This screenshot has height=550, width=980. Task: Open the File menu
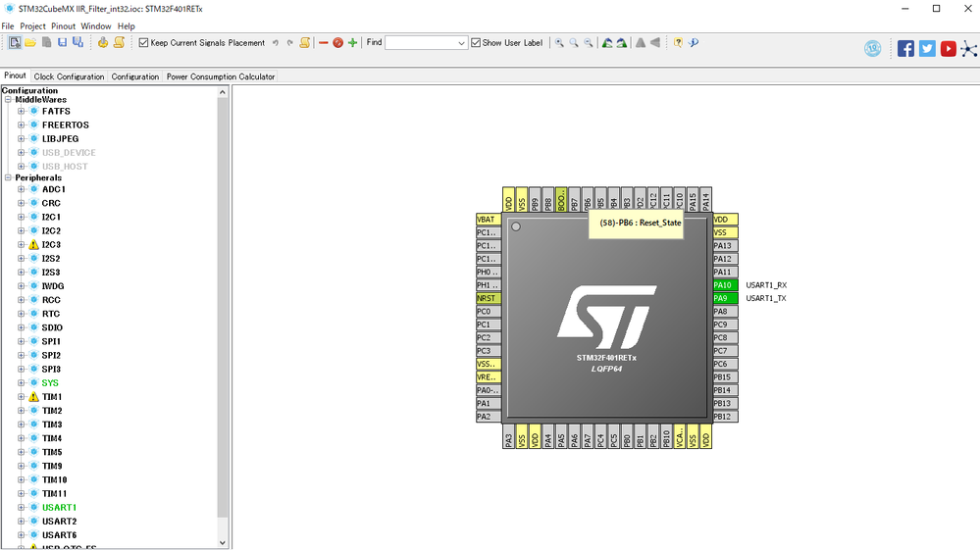(8, 26)
